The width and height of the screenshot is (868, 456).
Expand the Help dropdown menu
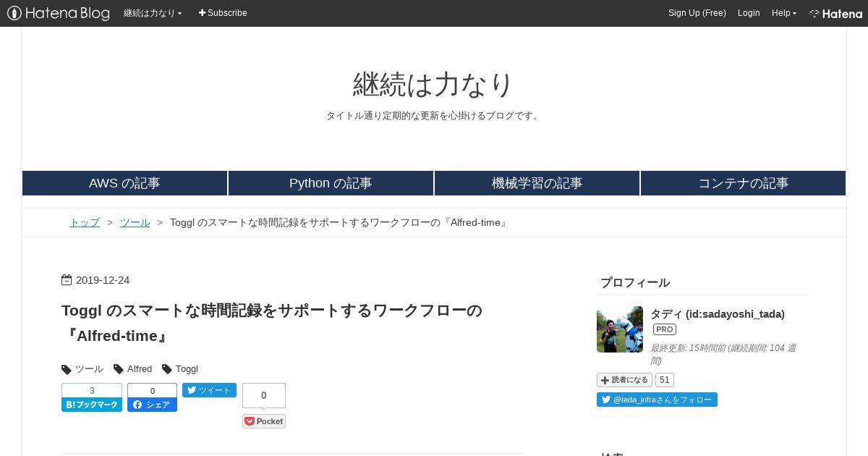click(x=784, y=13)
